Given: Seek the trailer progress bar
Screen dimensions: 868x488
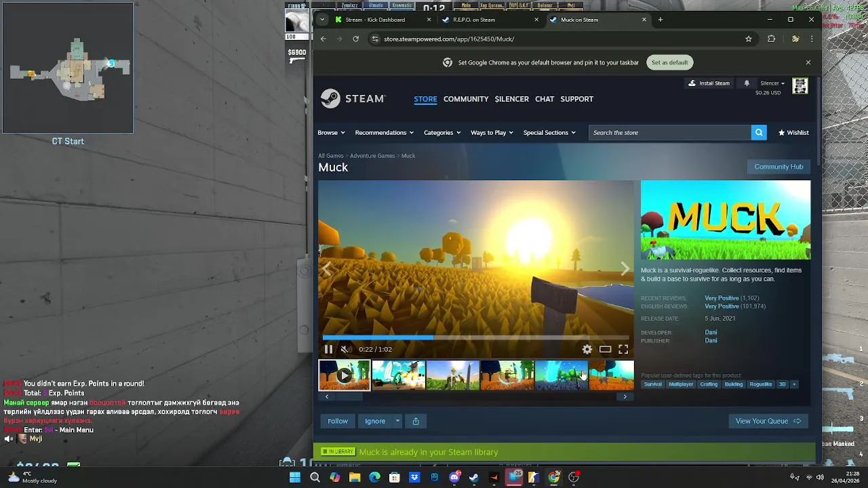Looking at the screenshot, I should [476, 337].
